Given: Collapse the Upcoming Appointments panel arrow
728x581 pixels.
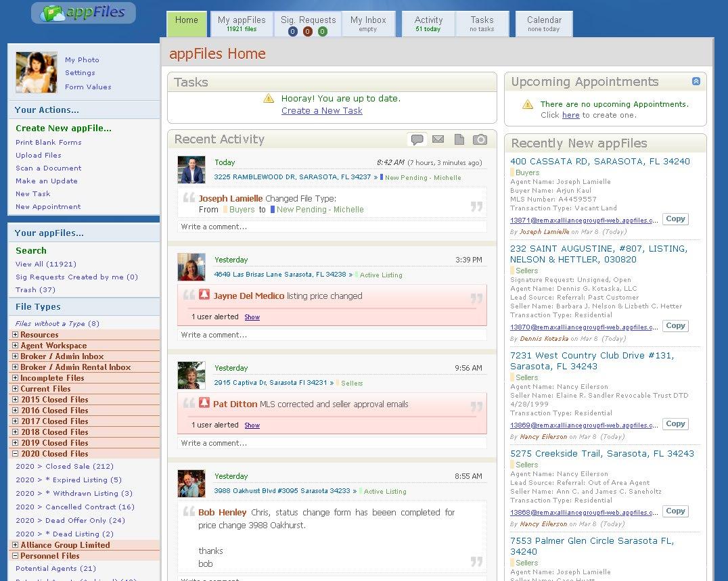Looking at the screenshot, I should 696,81.
